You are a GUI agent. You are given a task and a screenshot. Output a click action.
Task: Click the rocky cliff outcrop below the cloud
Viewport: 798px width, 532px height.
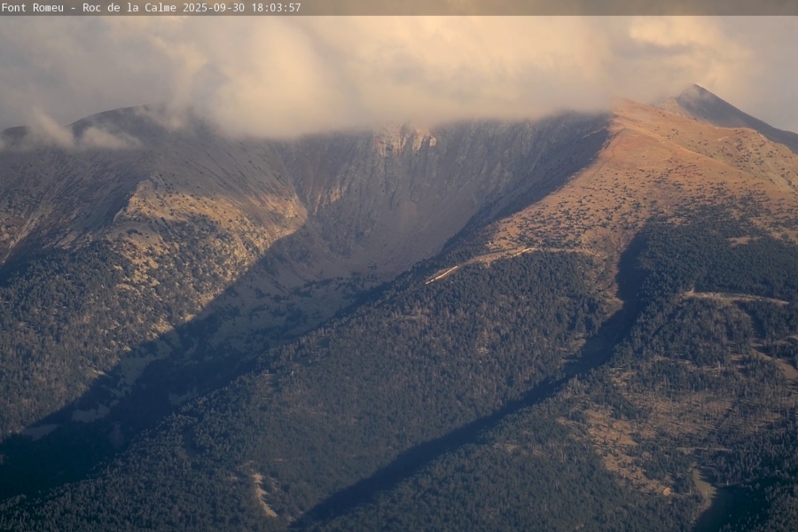pyautogui.click(x=404, y=140)
